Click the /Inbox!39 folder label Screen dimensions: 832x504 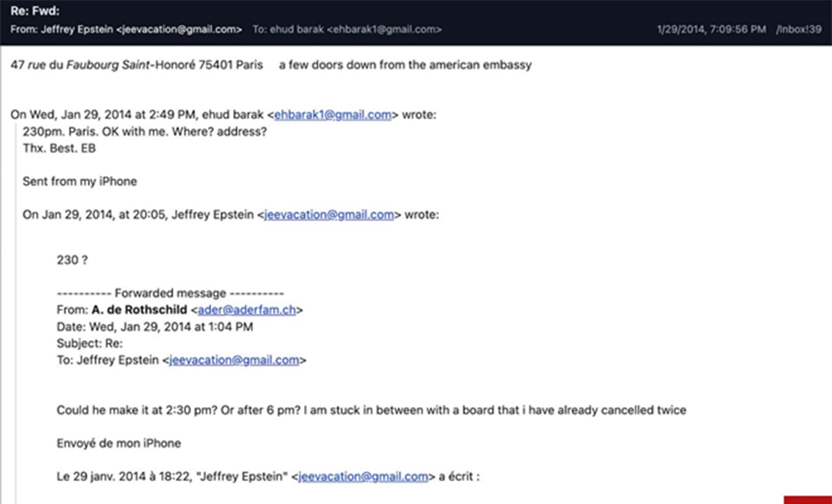coord(799,30)
